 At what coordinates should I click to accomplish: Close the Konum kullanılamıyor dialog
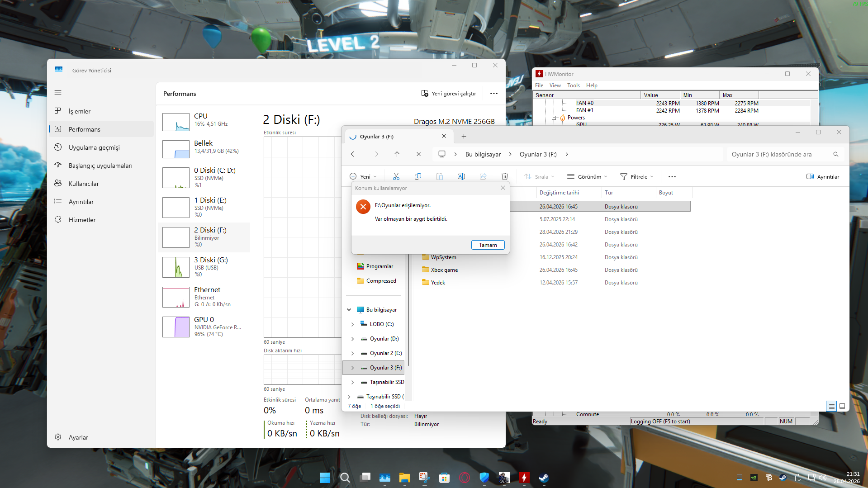click(503, 188)
